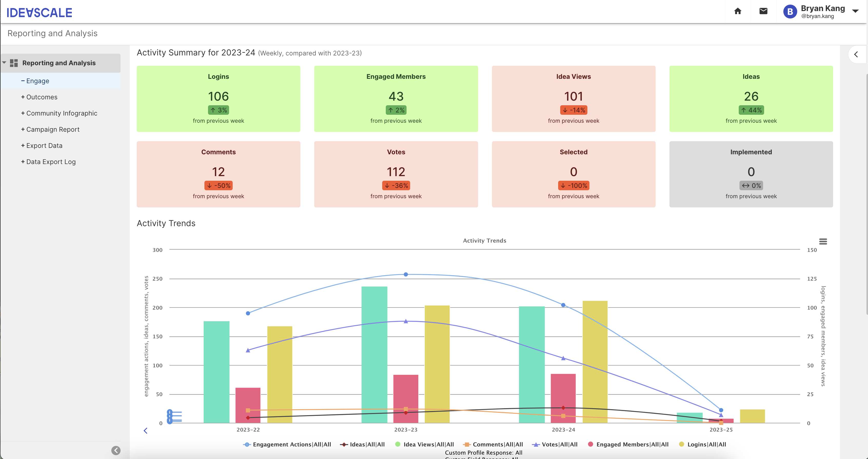Click the back chevron below the chart

coord(145,431)
